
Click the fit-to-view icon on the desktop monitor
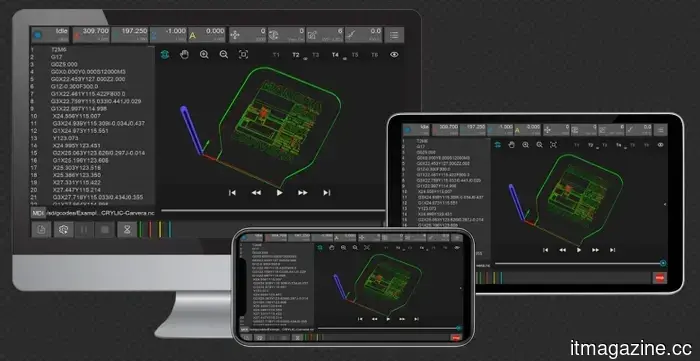click(243, 54)
